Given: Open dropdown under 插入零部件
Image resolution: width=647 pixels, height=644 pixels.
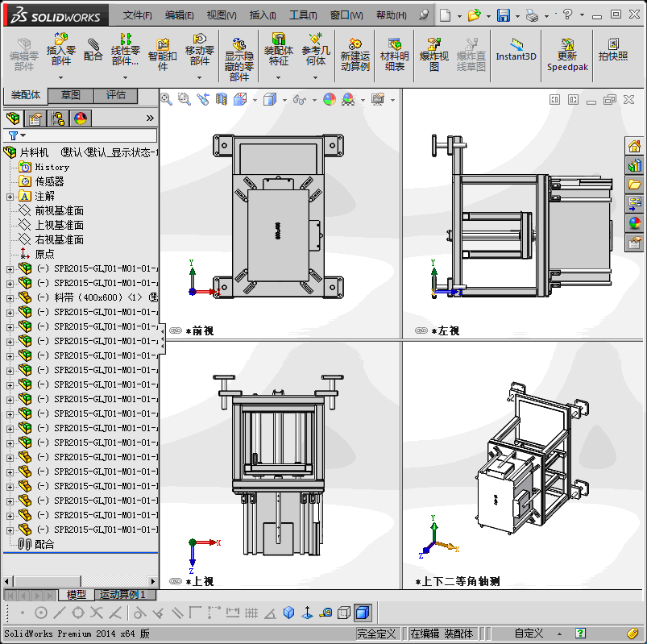Looking at the screenshot, I should tap(61, 77).
